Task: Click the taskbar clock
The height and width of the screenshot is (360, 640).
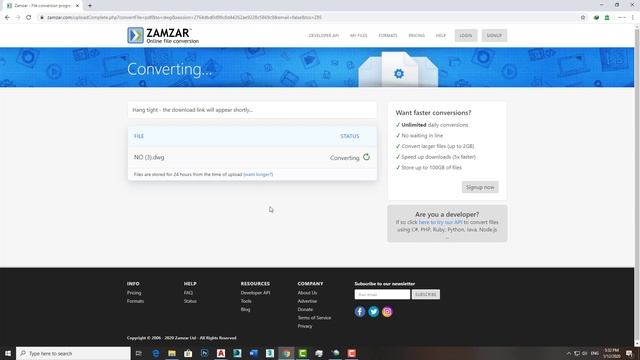Action: pos(611,353)
